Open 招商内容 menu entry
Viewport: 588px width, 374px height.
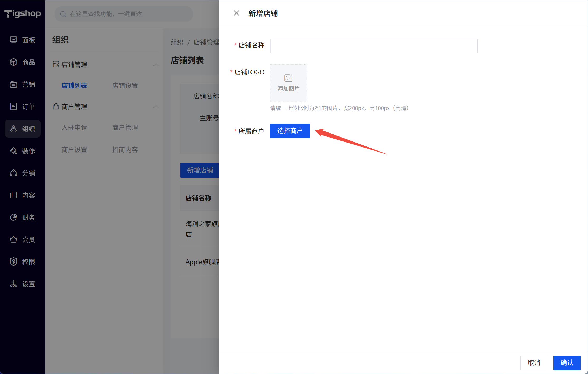125,150
